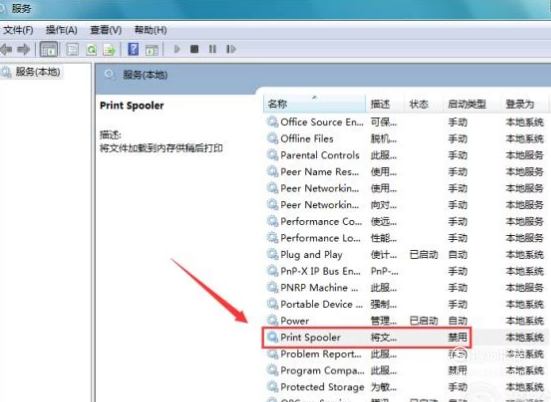Select the Performance Lo... service
The height and width of the screenshot is (402, 551).
tap(406, 238)
